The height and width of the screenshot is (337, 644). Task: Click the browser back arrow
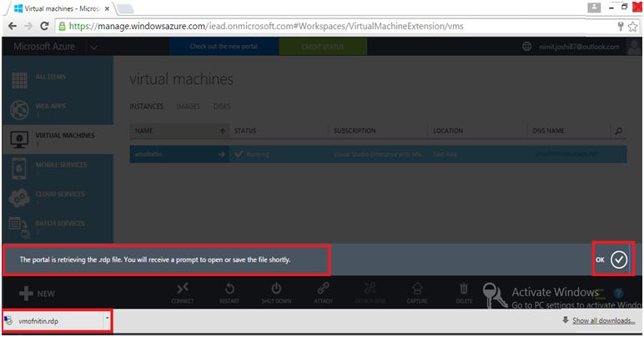[13, 26]
